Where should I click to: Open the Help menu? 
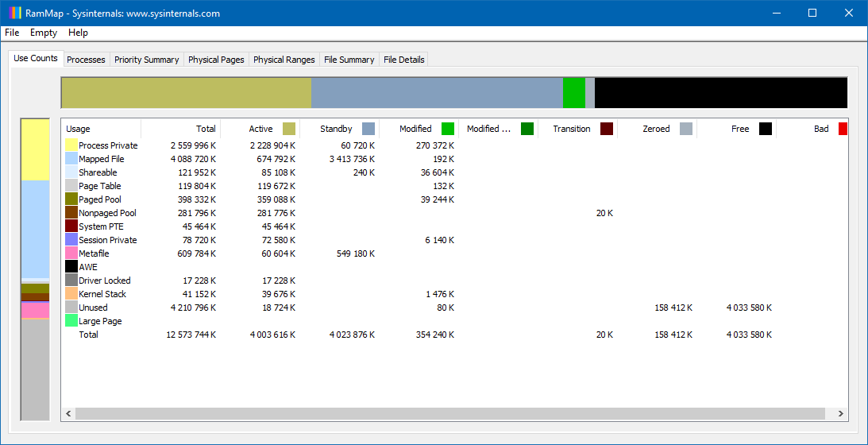click(x=78, y=33)
